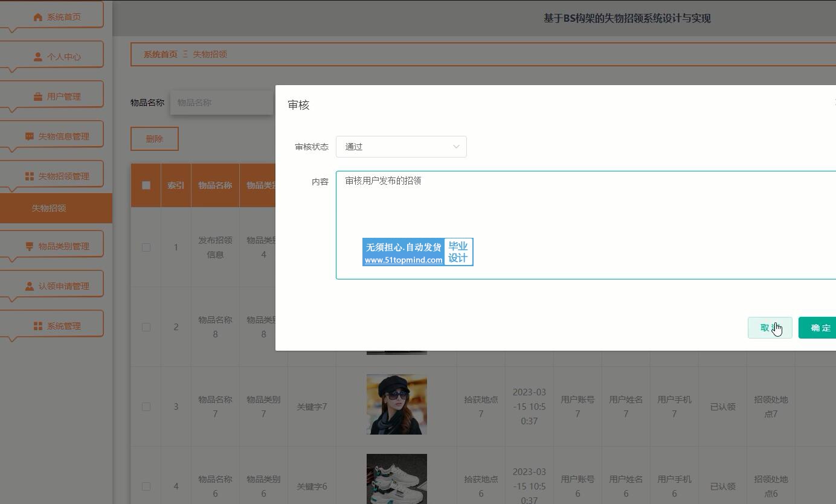Image resolution: width=836 pixels, height=504 pixels.
Task: Click the page title 基于BS构架的失物招领系统设计与实现
Action: [627, 19]
